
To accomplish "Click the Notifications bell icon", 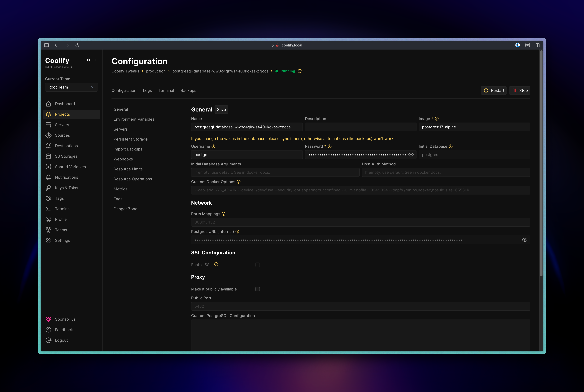I will [x=49, y=177].
